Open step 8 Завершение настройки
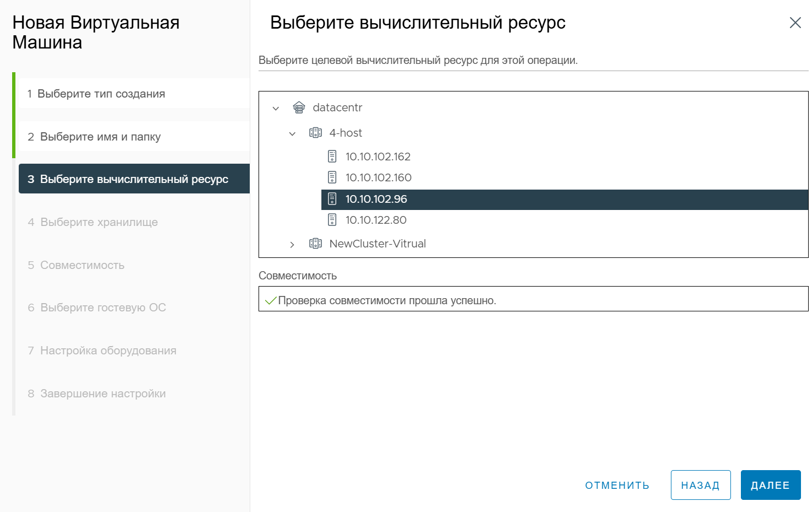This screenshot has height=512, width=812. (x=134, y=394)
